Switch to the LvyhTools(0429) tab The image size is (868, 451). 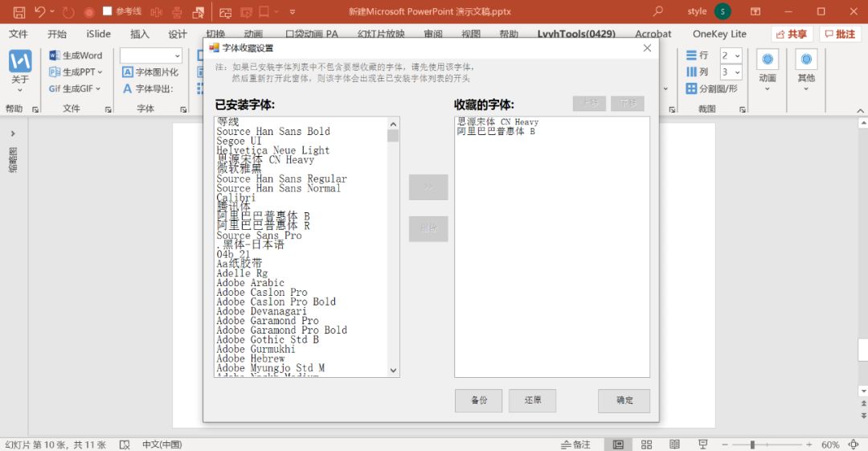coord(576,34)
